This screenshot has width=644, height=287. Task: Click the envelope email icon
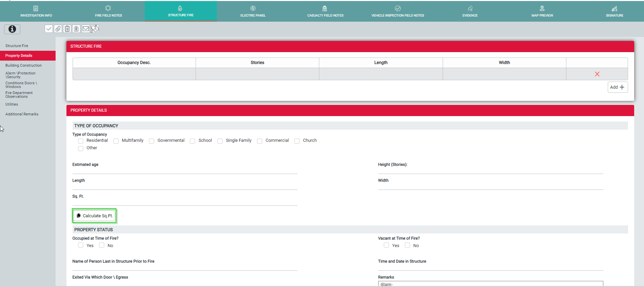86,29
